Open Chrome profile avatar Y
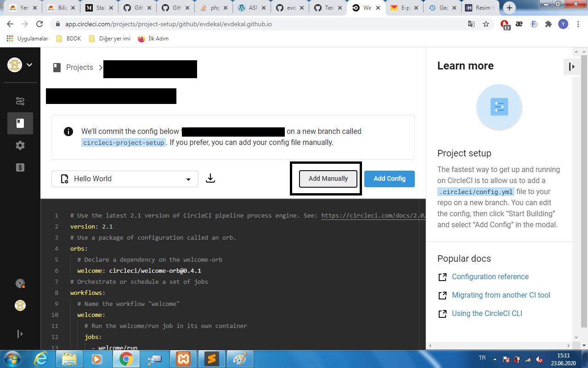This screenshot has width=588, height=368. click(563, 24)
